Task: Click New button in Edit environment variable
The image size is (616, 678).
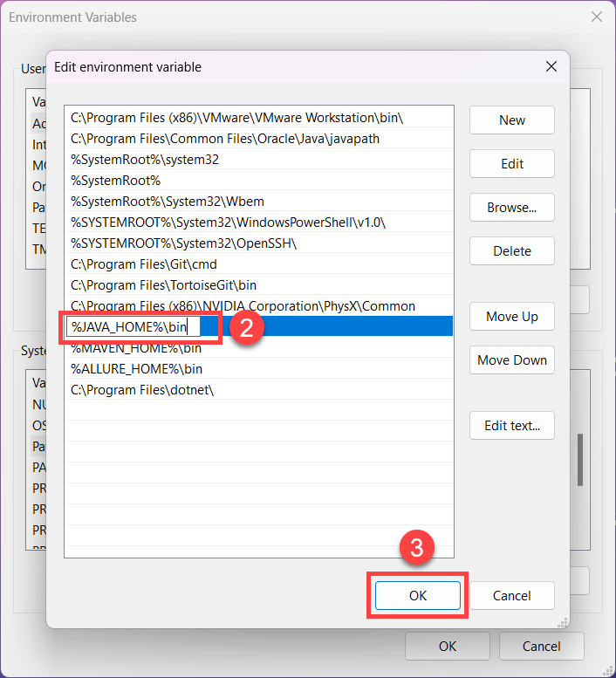Action: pyautogui.click(x=512, y=120)
